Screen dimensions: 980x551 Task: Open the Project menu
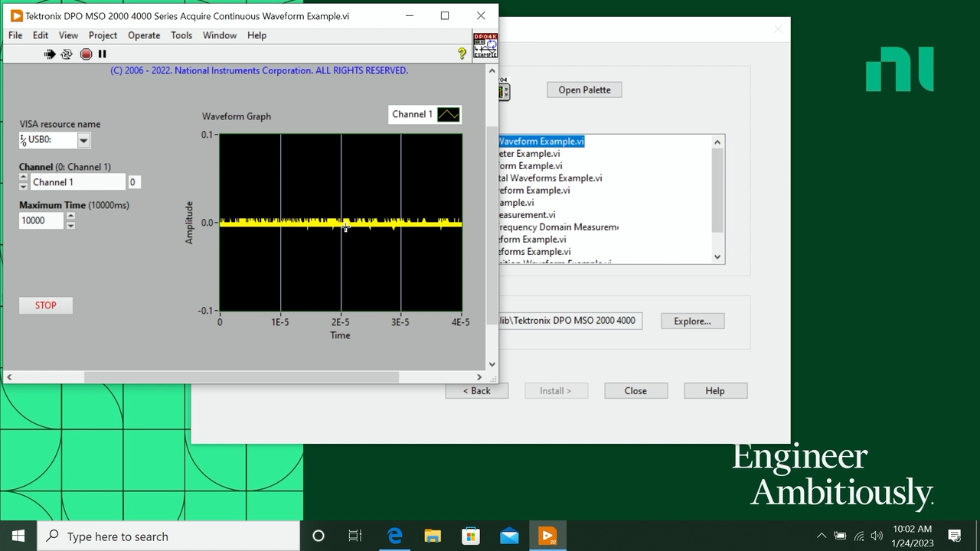pos(103,35)
